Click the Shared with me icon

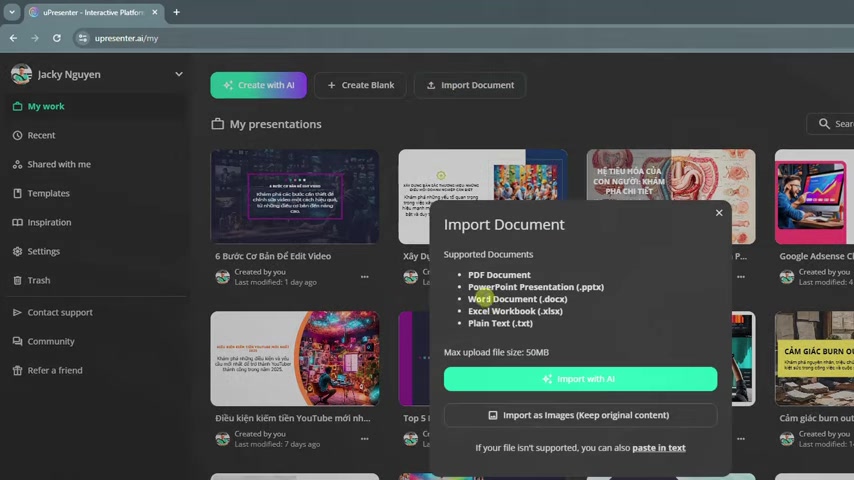17,164
